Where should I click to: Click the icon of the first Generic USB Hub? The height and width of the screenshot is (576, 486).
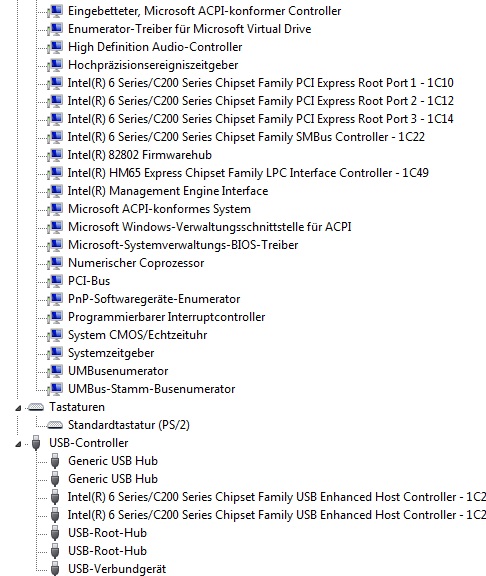55,461
